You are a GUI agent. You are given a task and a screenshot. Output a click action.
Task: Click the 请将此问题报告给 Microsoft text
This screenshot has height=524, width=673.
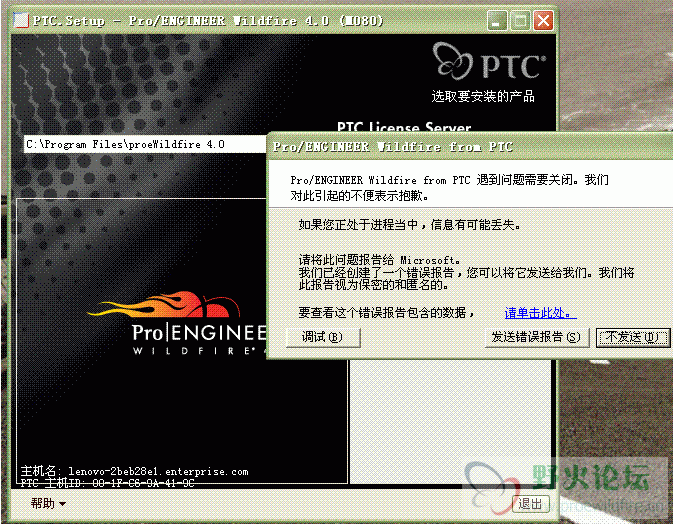click(379, 260)
